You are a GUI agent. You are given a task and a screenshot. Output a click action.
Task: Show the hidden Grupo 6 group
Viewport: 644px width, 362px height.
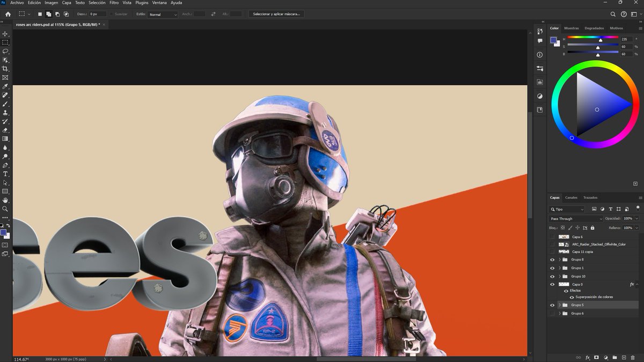(x=552, y=313)
